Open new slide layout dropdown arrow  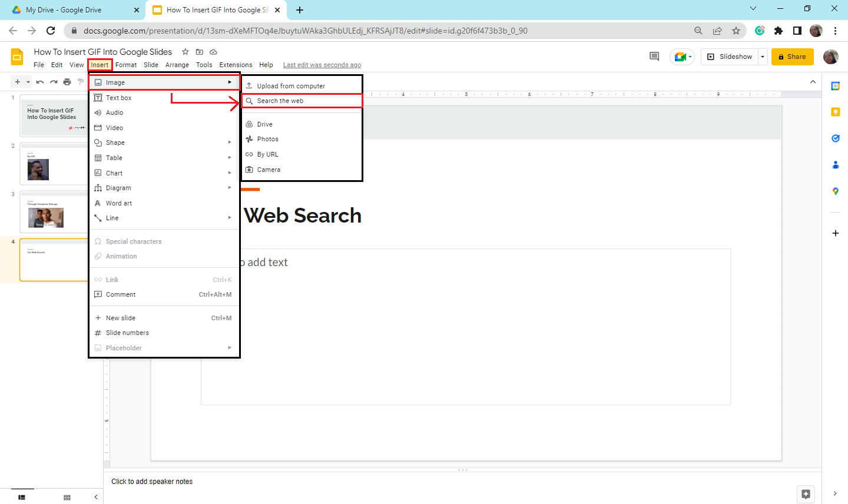[28, 82]
